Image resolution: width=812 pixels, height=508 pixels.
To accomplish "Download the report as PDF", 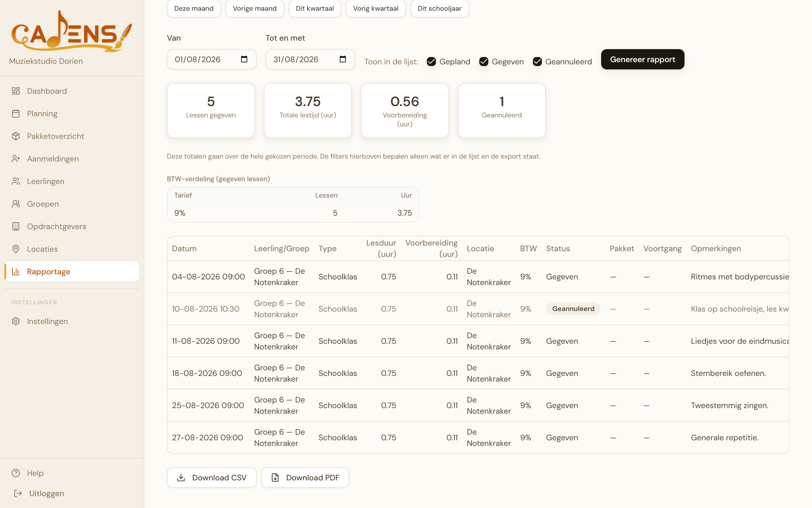I will point(305,478).
